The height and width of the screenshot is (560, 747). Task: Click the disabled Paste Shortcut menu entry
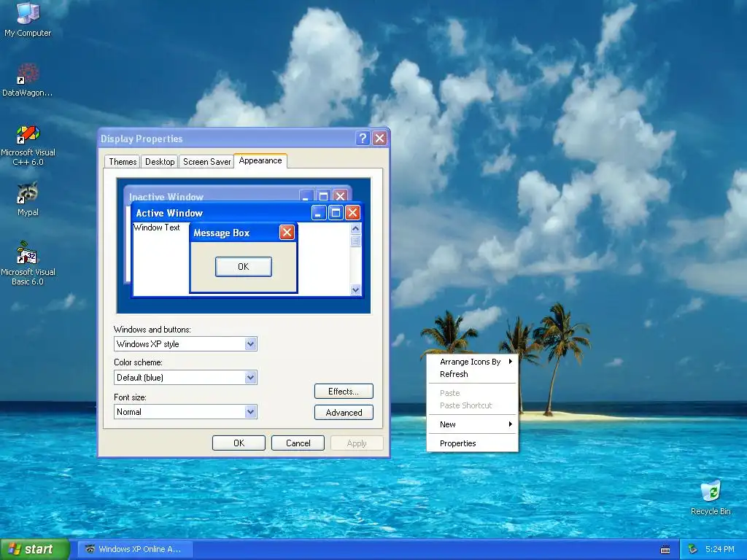pos(473,405)
